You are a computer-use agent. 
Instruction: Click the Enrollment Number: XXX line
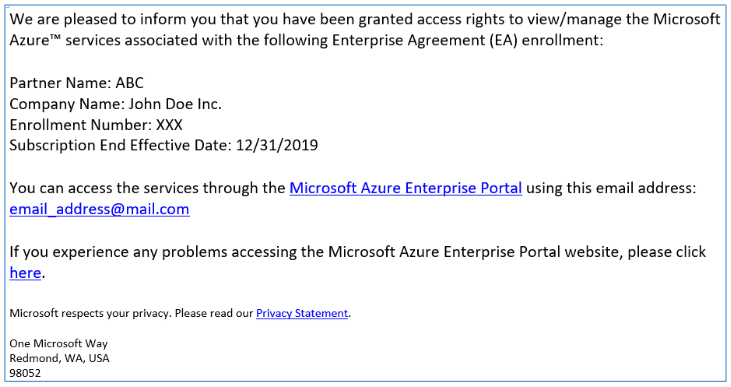coord(96,125)
